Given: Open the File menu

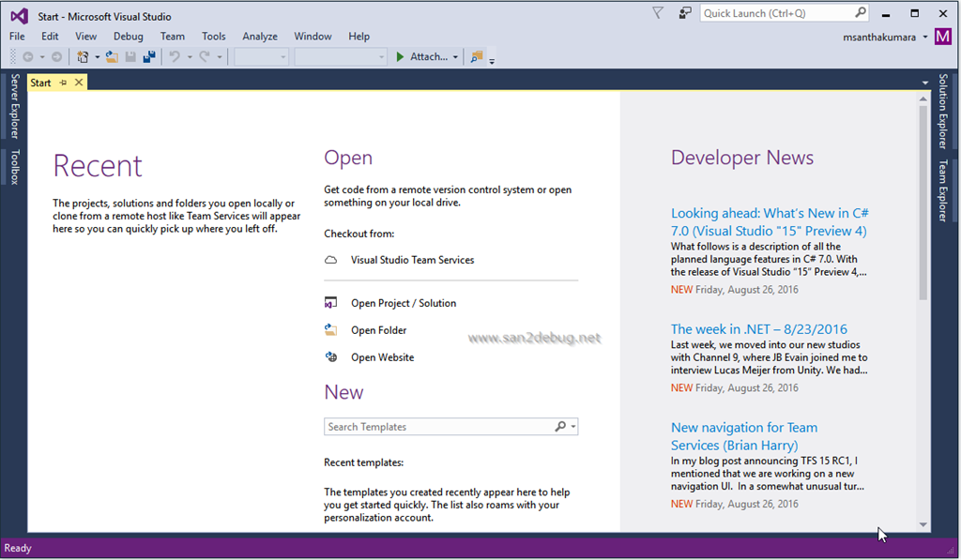Looking at the screenshot, I should click(17, 37).
